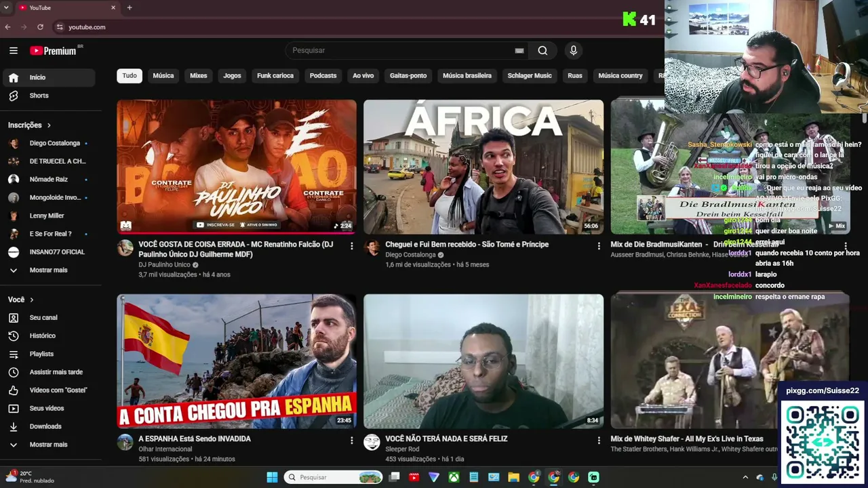
Task: Open Olhar Internacional channel avatar
Action: (125, 443)
